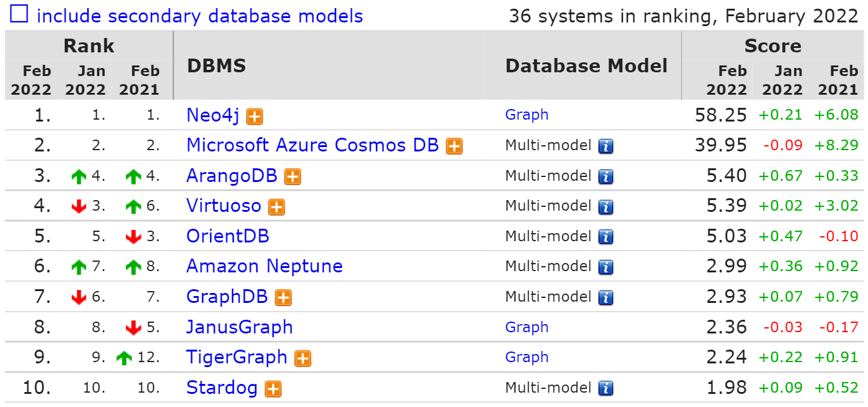Click the OrientDB name link

[x=228, y=236]
